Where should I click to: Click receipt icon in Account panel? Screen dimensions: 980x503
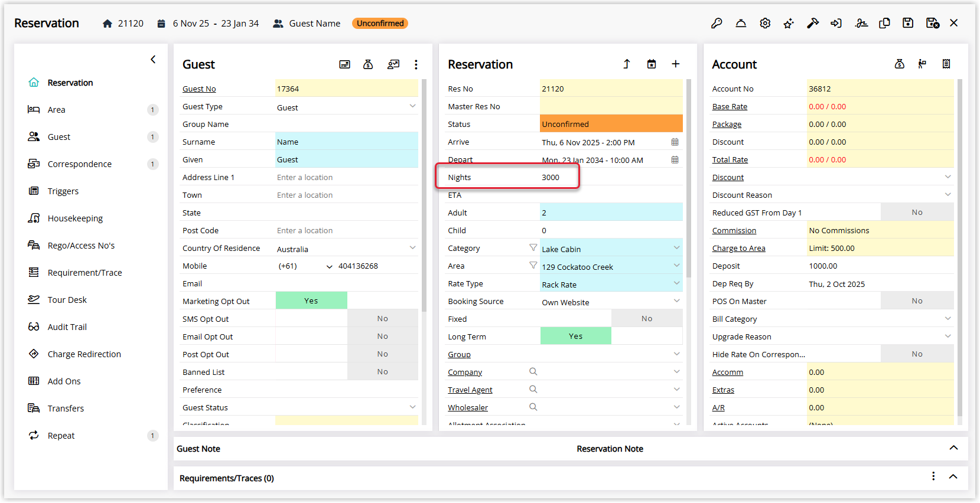tap(946, 64)
